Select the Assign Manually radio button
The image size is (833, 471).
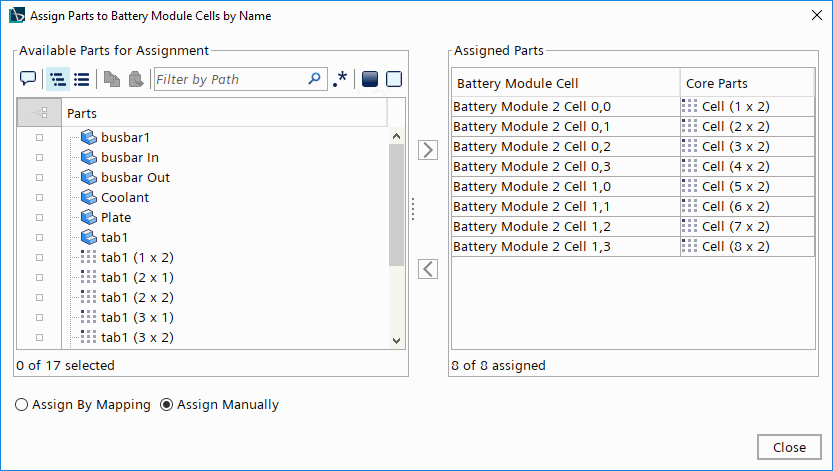click(x=167, y=405)
